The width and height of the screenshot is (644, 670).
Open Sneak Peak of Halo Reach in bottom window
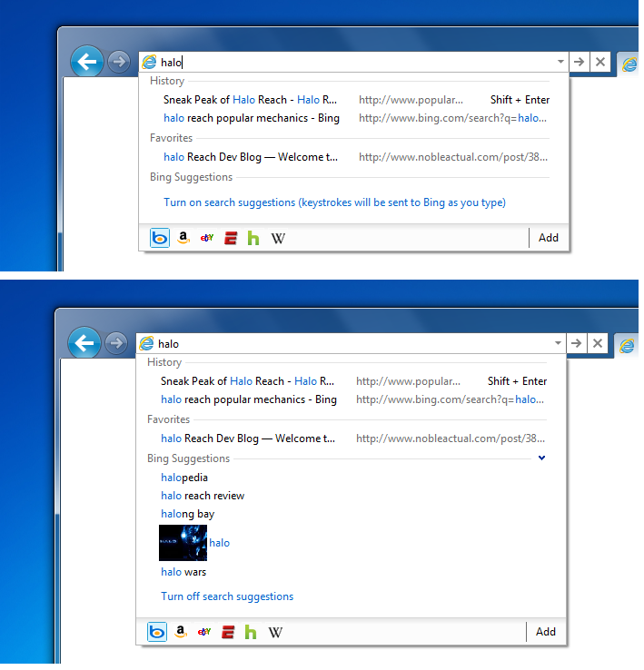(x=248, y=381)
